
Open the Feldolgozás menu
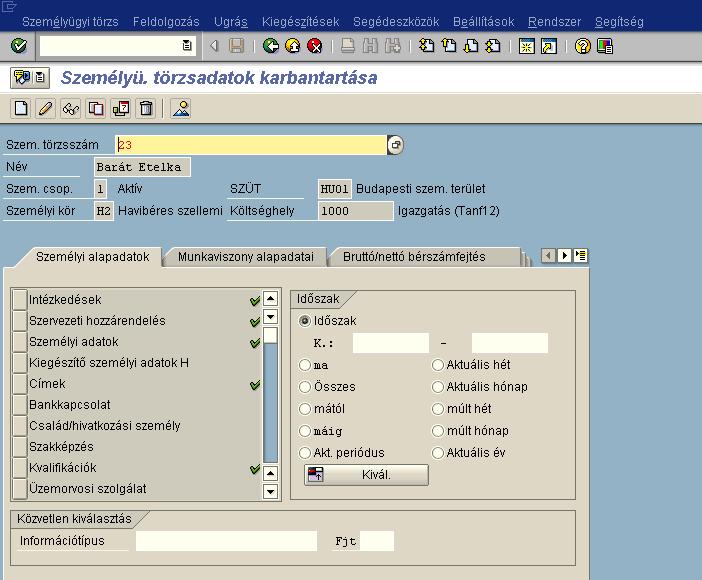tap(166, 21)
